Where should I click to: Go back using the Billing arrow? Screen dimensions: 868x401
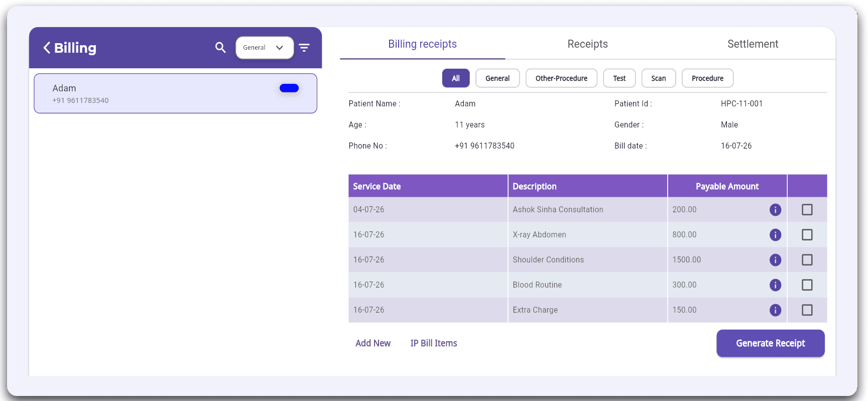[x=47, y=48]
